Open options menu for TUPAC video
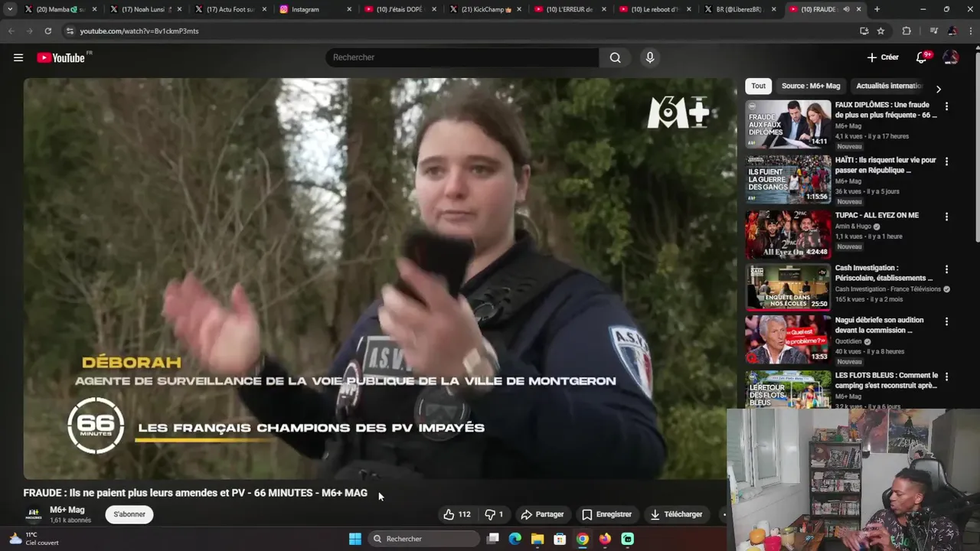The height and width of the screenshot is (551, 980). (x=946, y=217)
